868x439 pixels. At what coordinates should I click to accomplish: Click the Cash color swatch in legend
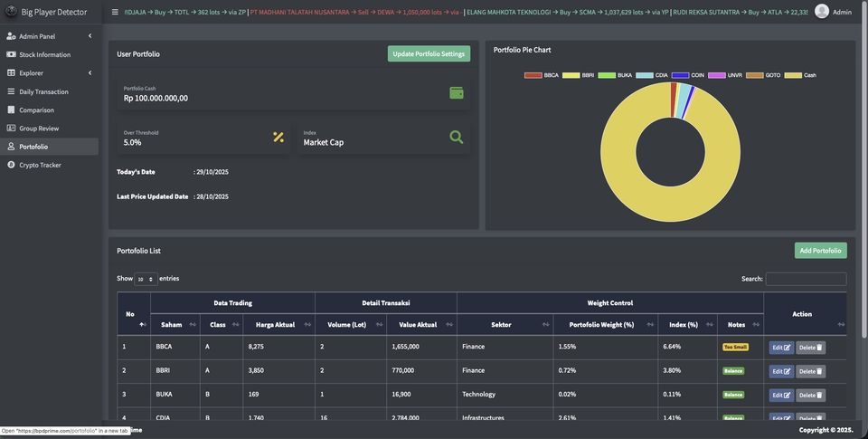(x=793, y=75)
